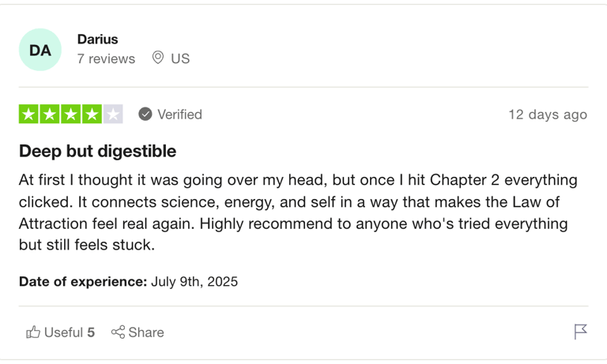Open the review title 'Deep but digestible'
Image resolution: width=607 pixels, height=364 pixels.
[97, 151]
